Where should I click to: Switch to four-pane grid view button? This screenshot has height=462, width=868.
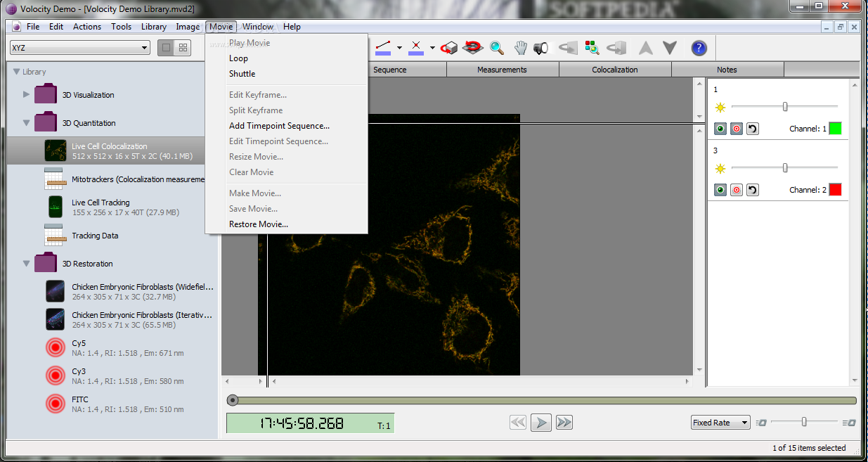[x=183, y=48]
